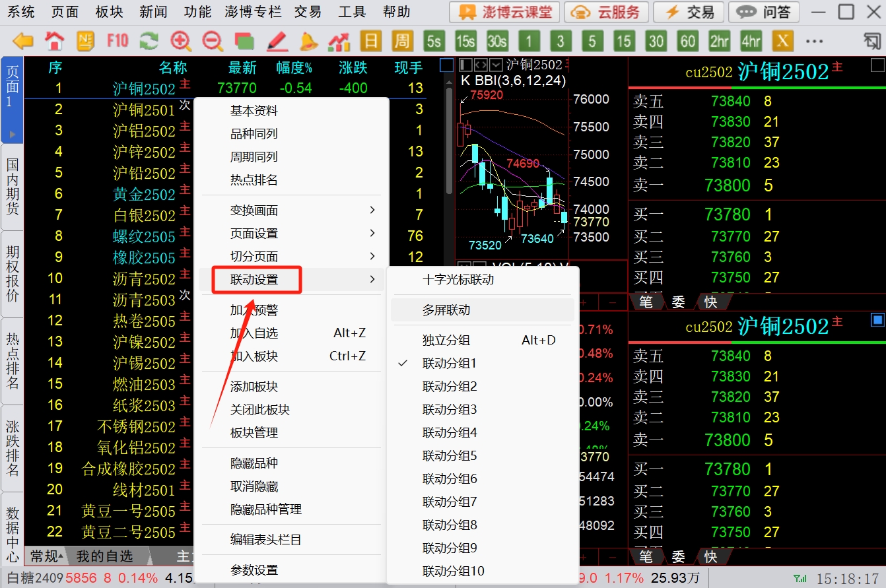This screenshot has width=886, height=588.
Task: Toggle the empty checkbox in upper quote panel
Action: [877, 65]
